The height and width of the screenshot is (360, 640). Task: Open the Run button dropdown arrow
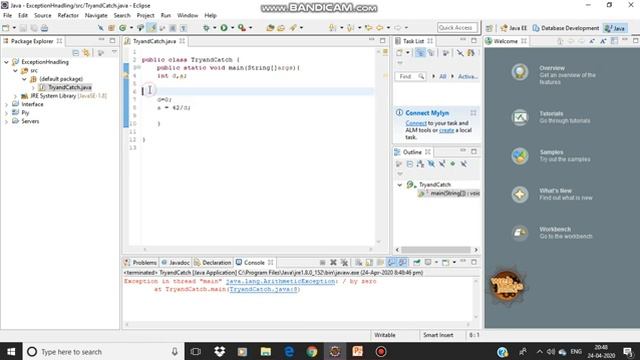point(232,28)
